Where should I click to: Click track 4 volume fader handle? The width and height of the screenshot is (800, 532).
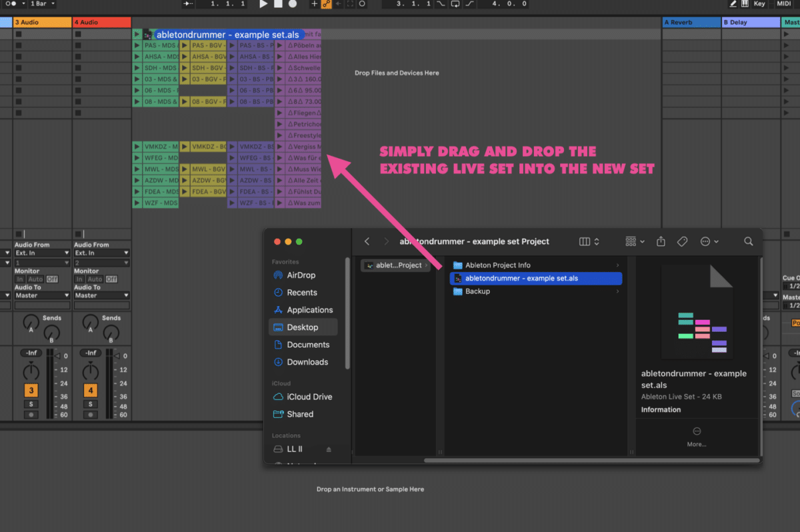pos(116,356)
